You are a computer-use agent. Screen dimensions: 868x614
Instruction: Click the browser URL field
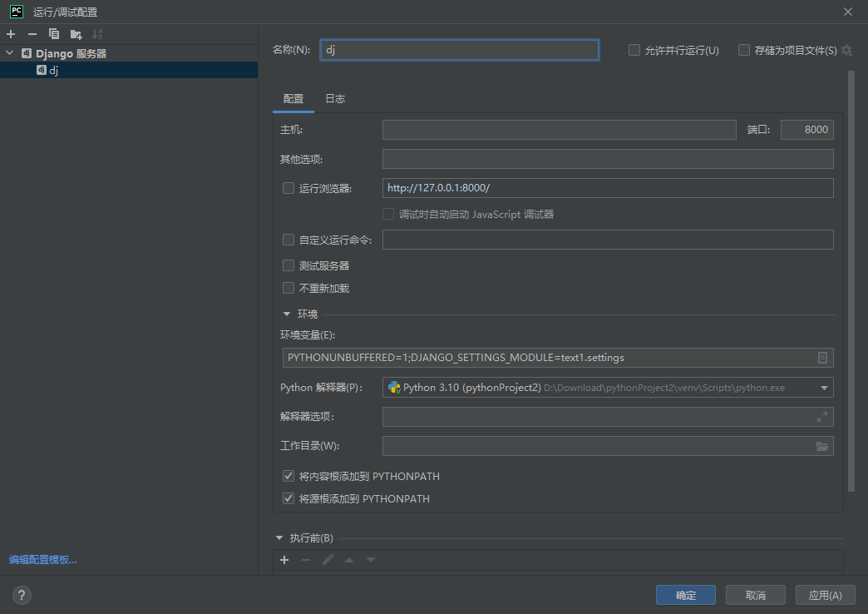(x=608, y=188)
